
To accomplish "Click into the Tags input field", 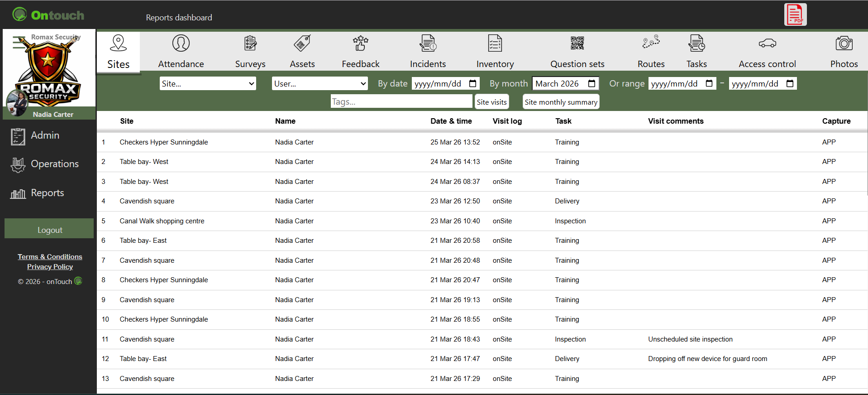I will [x=401, y=102].
